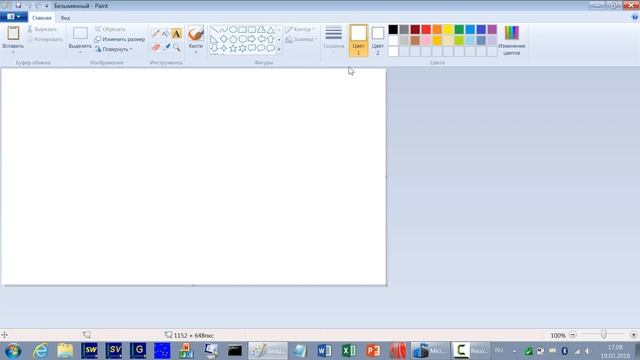Choose the Triangle shape

click(271, 30)
